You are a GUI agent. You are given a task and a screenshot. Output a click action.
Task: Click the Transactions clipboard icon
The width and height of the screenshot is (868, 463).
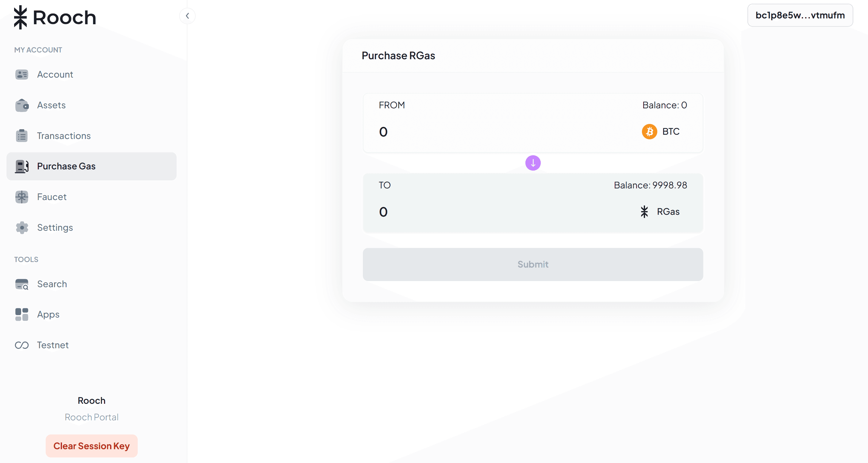22,136
